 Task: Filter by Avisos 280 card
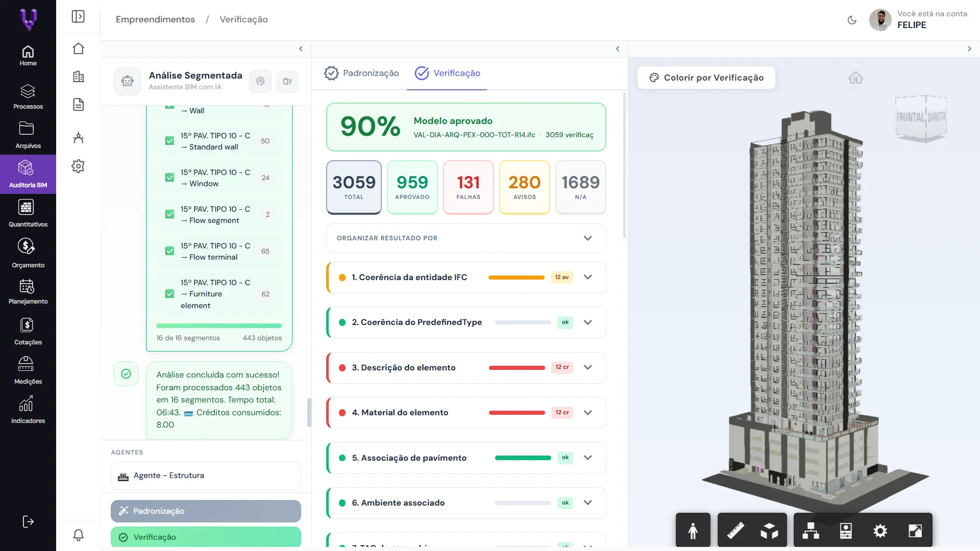[525, 187]
